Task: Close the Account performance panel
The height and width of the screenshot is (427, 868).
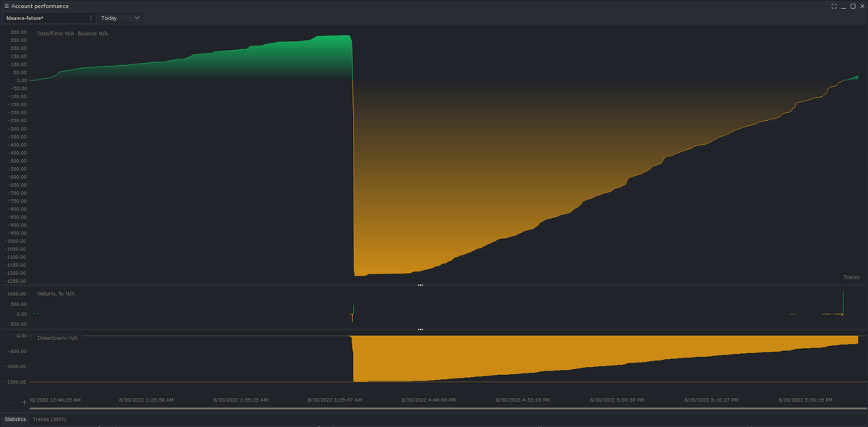Action: (x=861, y=6)
